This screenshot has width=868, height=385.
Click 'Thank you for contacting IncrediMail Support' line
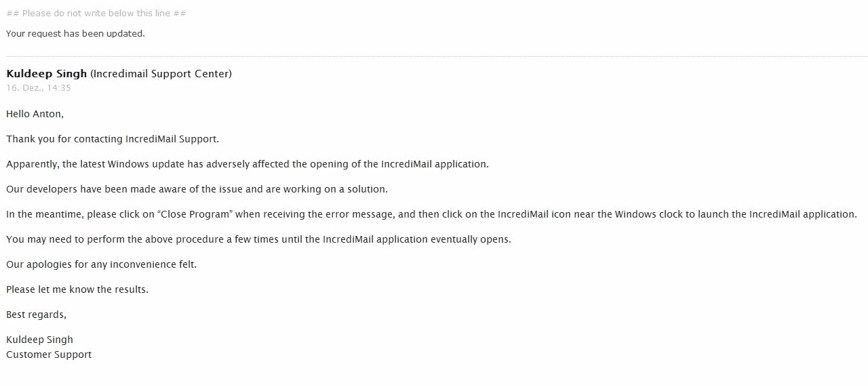[x=113, y=139]
